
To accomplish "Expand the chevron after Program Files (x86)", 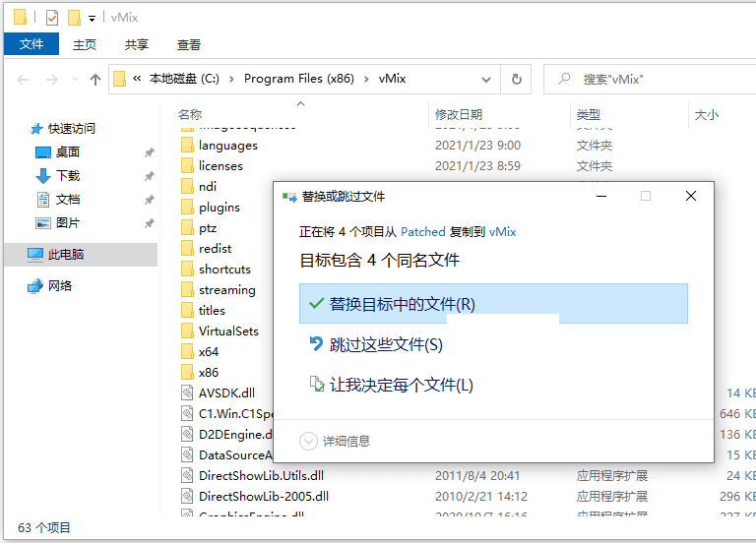I will click(x=366, y=79).
